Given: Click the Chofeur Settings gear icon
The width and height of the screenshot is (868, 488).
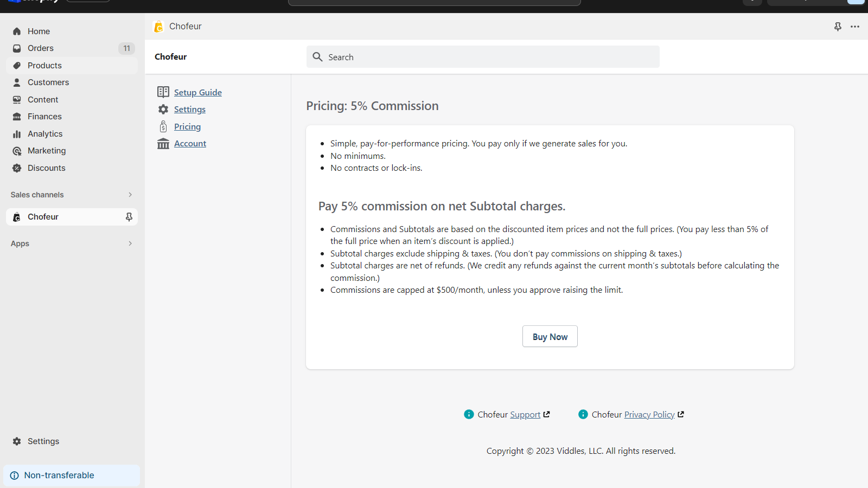Looking at the screenshot, I should coord(163,110).
